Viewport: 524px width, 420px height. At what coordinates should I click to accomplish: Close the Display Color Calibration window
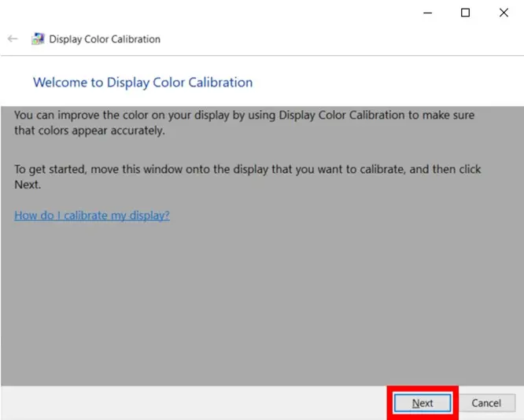504,13
